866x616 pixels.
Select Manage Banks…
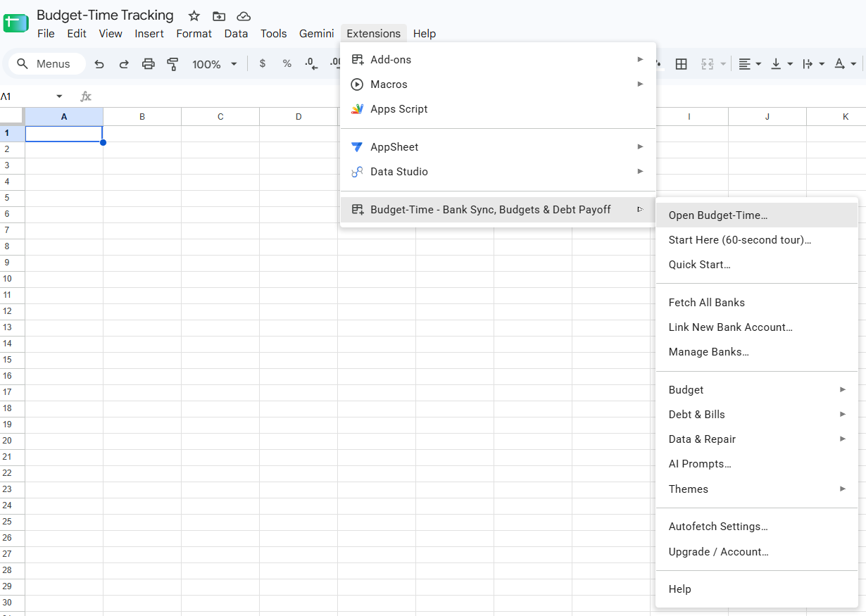point(757,352)
